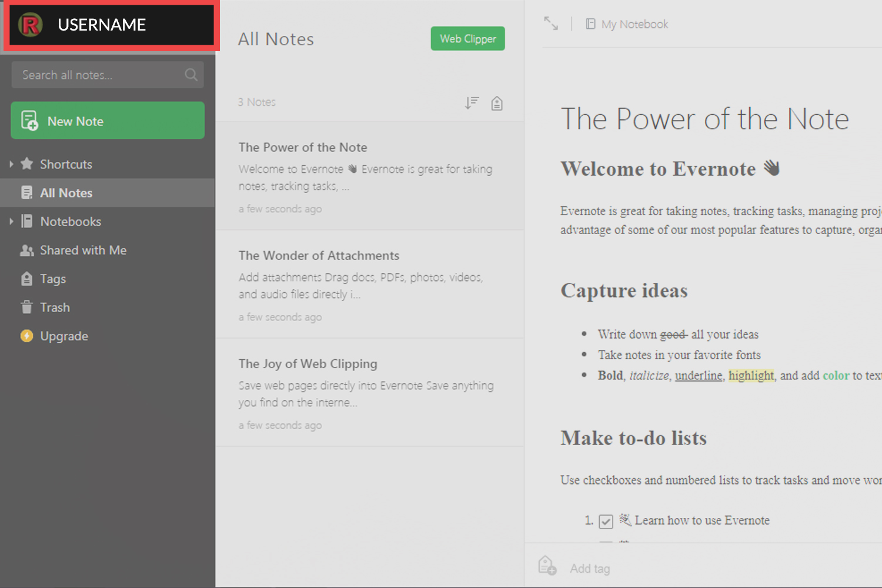This screenshot has height=588, width=882.
Task: Select All Notes in sidebar
Action: [108, 193]
